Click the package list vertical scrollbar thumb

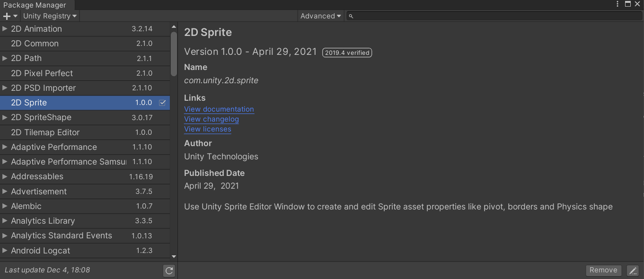click(x=174, y=53)
